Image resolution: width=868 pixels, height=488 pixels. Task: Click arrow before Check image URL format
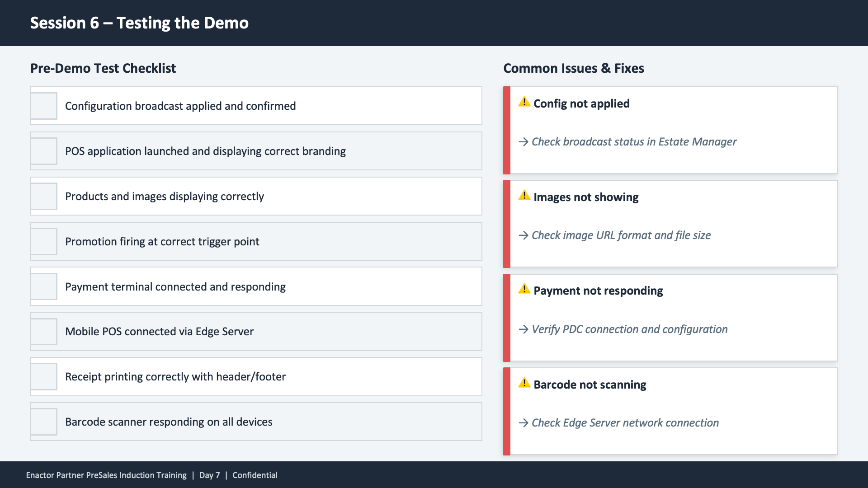524,235
